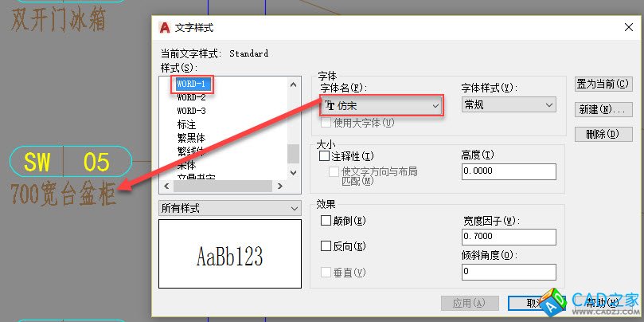Open the 字体名 font dropdown showing 仿宋
Image resolution: width=644 pixels, height=322 pixels.
click(x=381, y=105)
